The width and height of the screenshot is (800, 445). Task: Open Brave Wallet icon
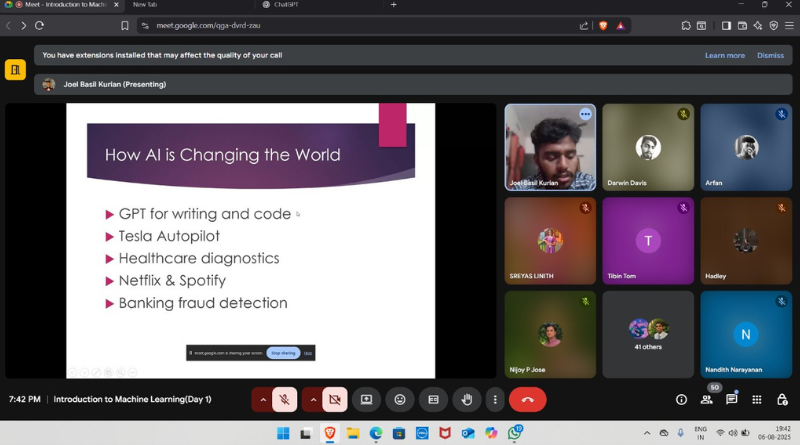point(742,26)
